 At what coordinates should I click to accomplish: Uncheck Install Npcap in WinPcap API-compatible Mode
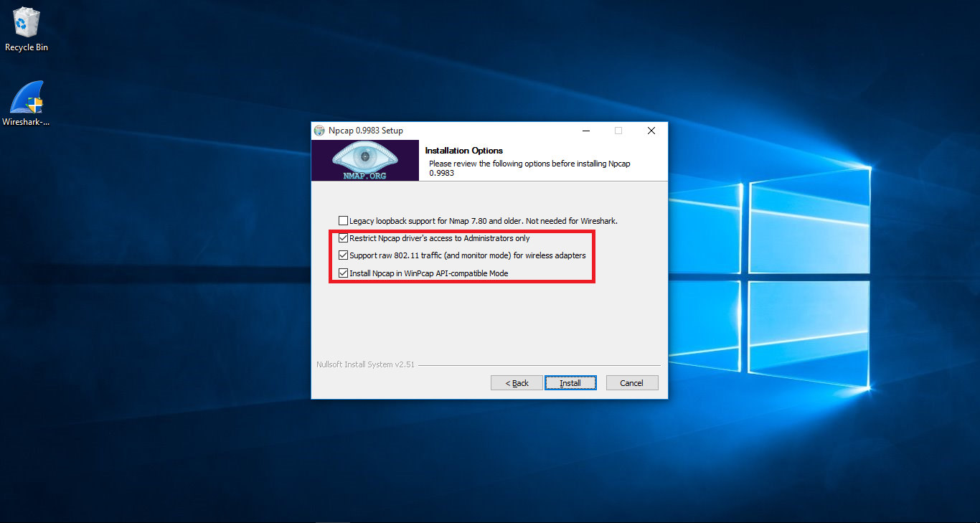(x=343, y=273)
